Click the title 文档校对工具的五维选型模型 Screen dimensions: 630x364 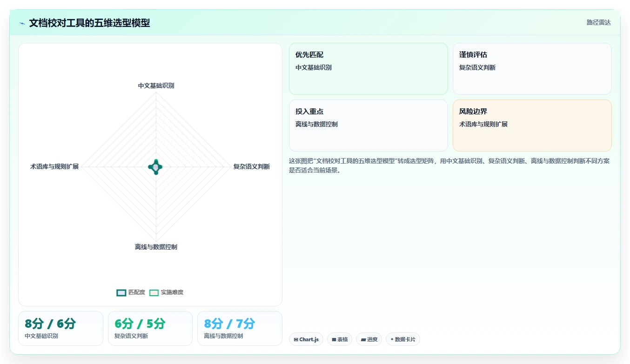89,23
